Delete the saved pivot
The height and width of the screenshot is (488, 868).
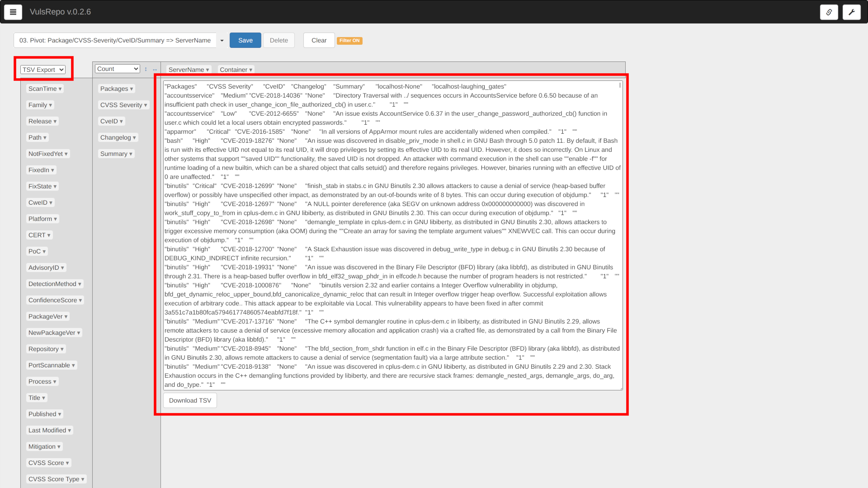click(x=279, y=40)
